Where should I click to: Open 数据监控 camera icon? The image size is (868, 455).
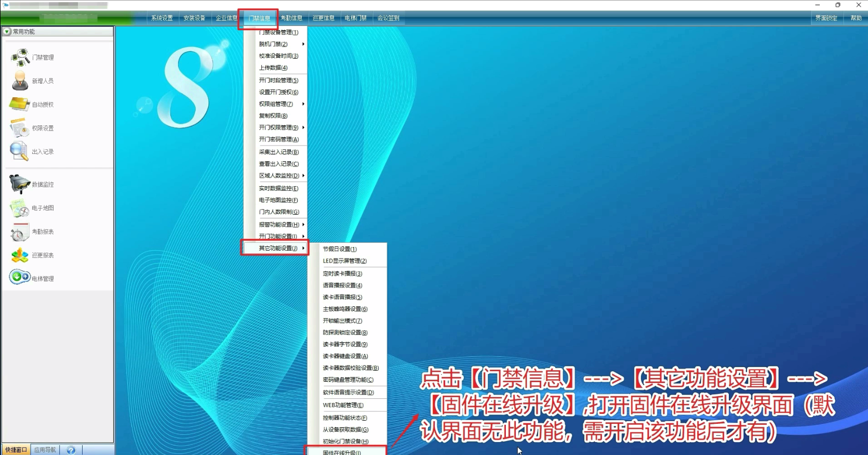[x=20, y=184]
